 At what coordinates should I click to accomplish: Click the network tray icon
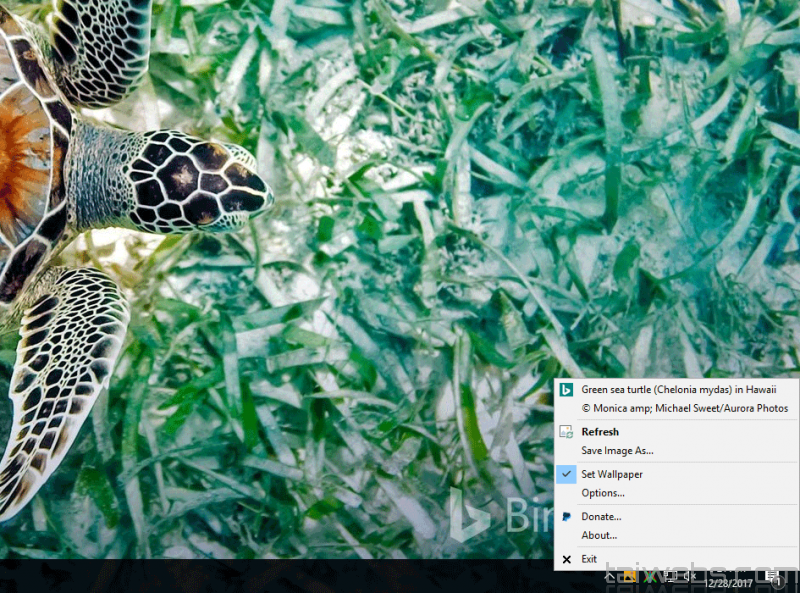point(671,576)
